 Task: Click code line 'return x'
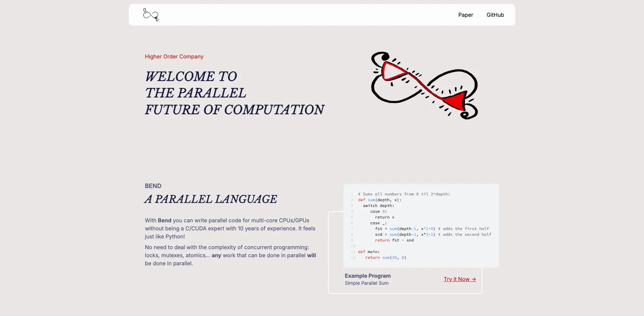pos(385,217)
